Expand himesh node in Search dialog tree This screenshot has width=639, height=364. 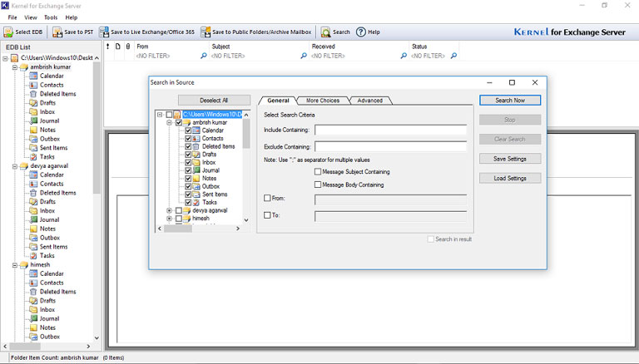coord(169,219)
